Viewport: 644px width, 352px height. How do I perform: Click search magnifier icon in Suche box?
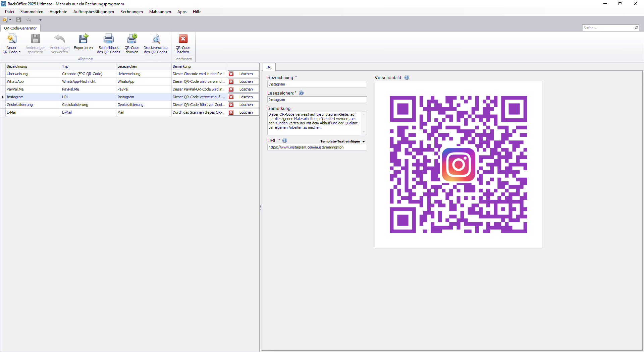tap(636, 28)
